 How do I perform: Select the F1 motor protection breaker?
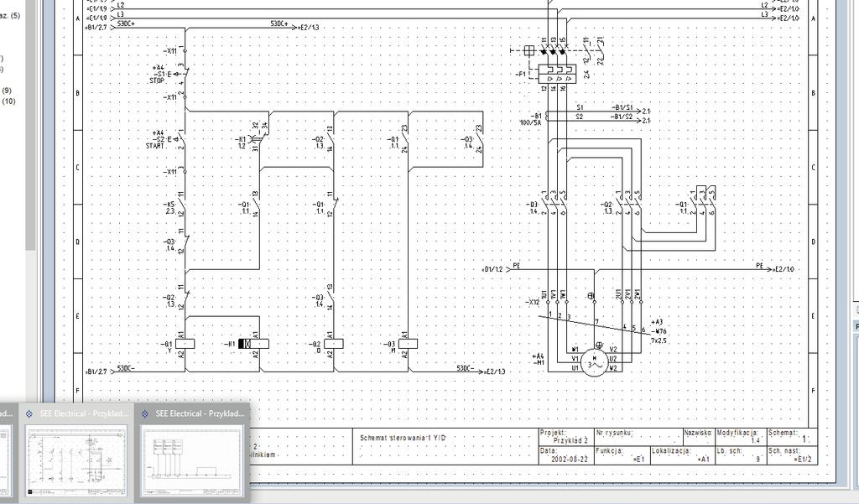557,74
